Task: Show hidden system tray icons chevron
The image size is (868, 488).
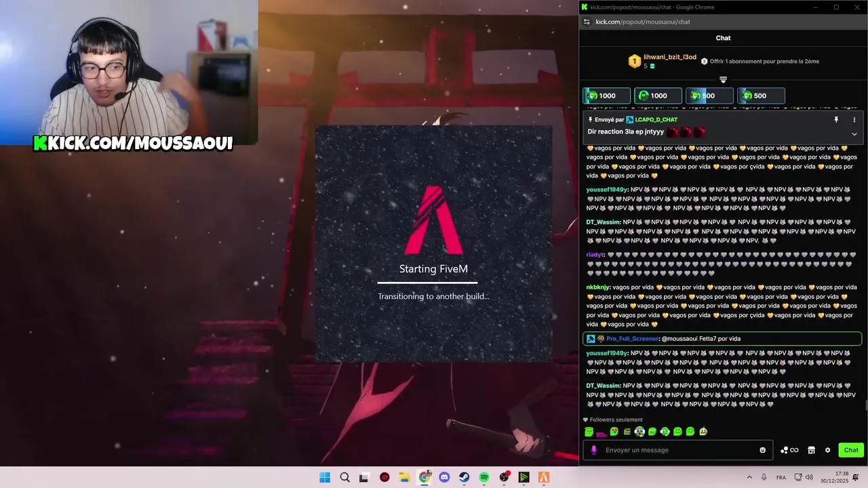Action: pos(749,477)
